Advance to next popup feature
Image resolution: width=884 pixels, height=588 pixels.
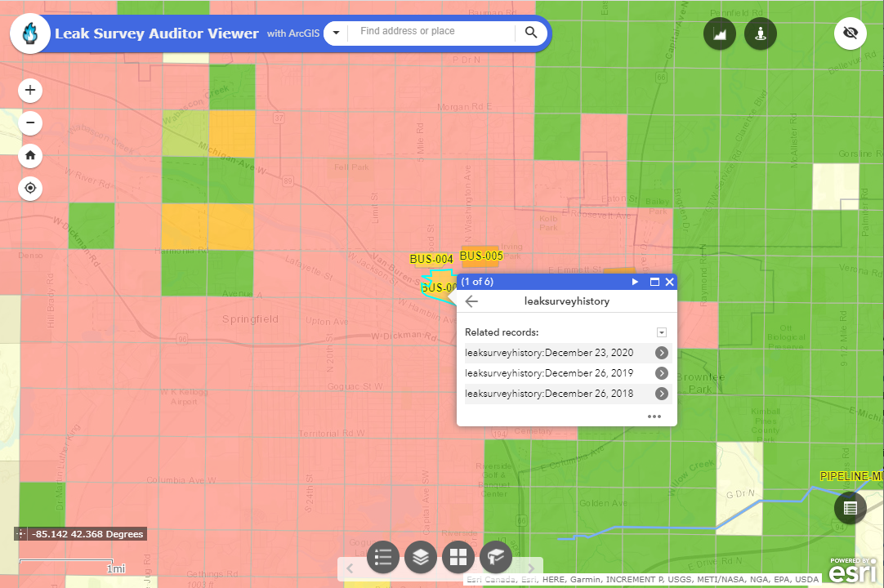click(x=635, y=282)
